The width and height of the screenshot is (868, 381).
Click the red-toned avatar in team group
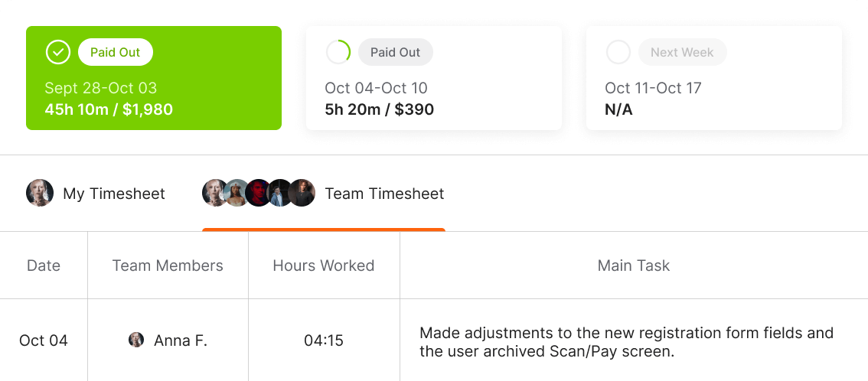pos(258,193)
